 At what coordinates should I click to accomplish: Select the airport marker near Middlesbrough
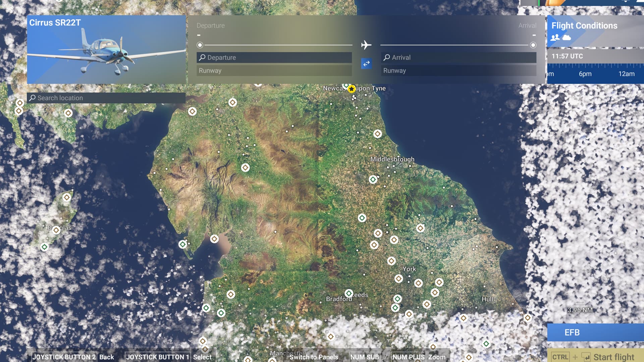click(373, 179)
